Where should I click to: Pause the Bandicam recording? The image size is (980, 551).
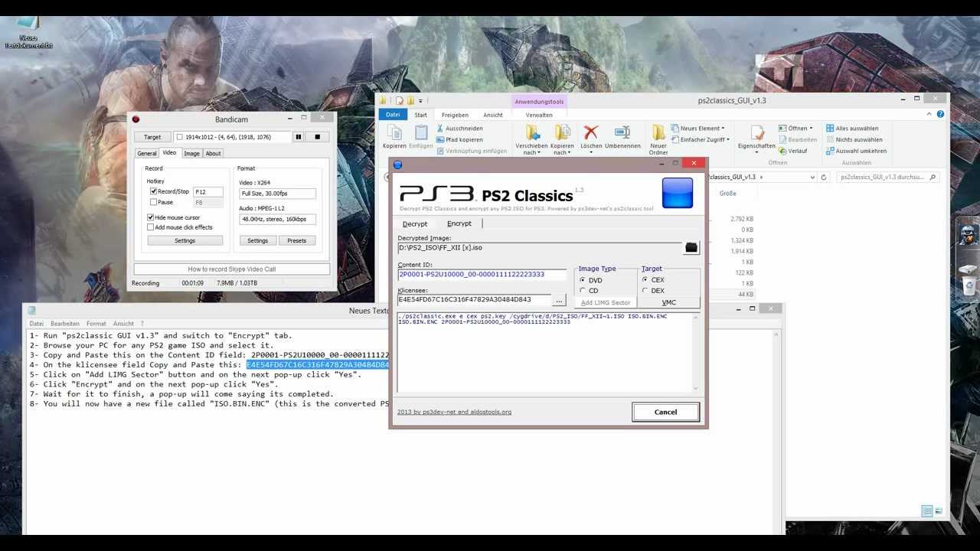tap(299, 137)
